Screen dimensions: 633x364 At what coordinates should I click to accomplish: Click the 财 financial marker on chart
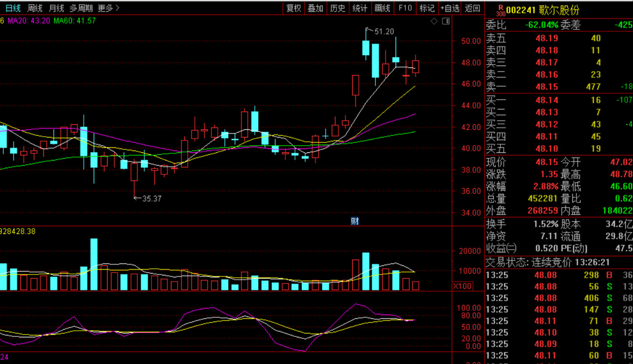pos(355,221)
